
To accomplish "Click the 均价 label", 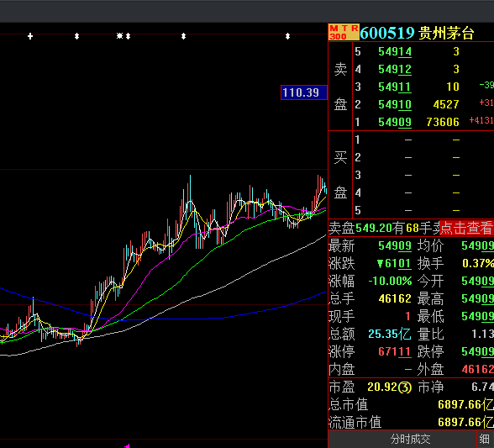I will 430,245.
